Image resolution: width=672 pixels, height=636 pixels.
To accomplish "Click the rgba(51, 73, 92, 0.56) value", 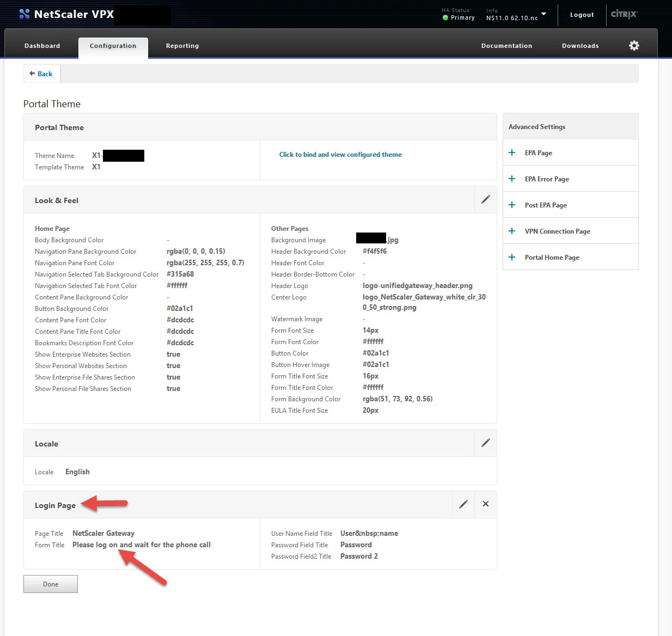I will click(398, 399).
